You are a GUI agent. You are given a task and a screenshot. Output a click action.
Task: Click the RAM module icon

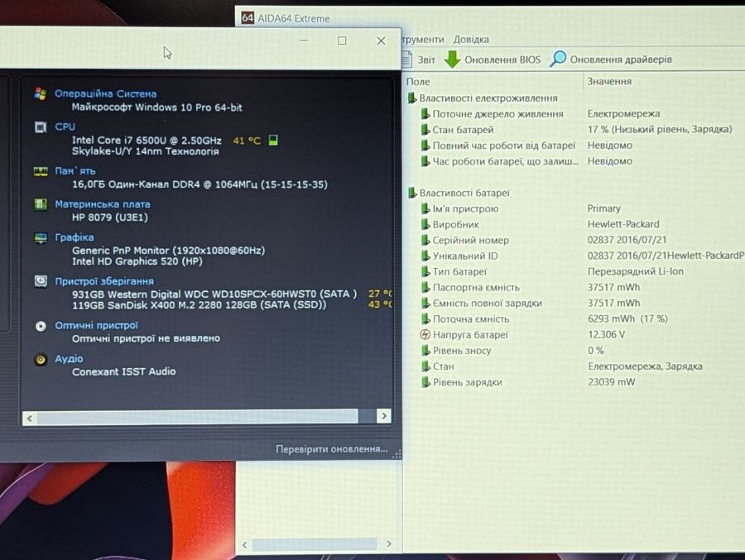[41, 171]
